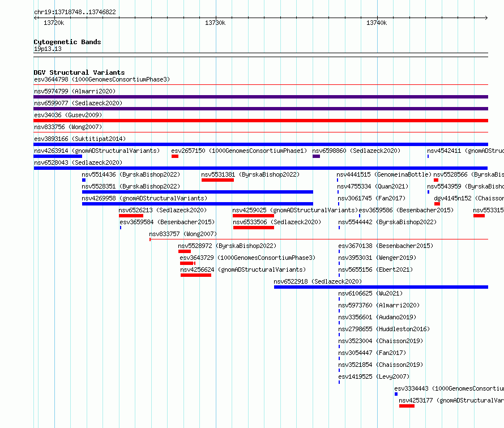Select nsv5514436 (ByrskaBishop2022) label
This screenshot has width=504, height=428.
coord(131,174)
